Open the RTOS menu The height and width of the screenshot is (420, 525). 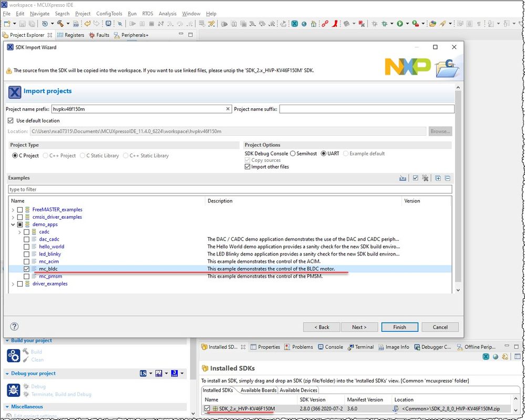click(x=148, y=14)
